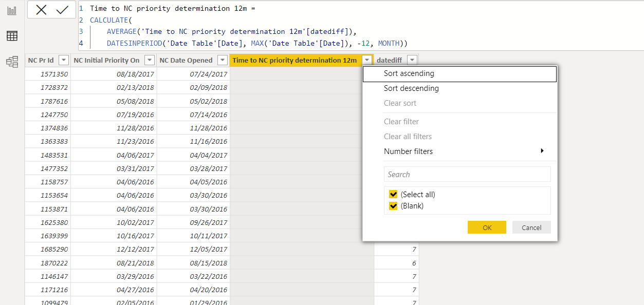The height and width of the screenshot is (305, 644).
Task: Click date opened cell 05/02/2018
Action: pos(193,101)
